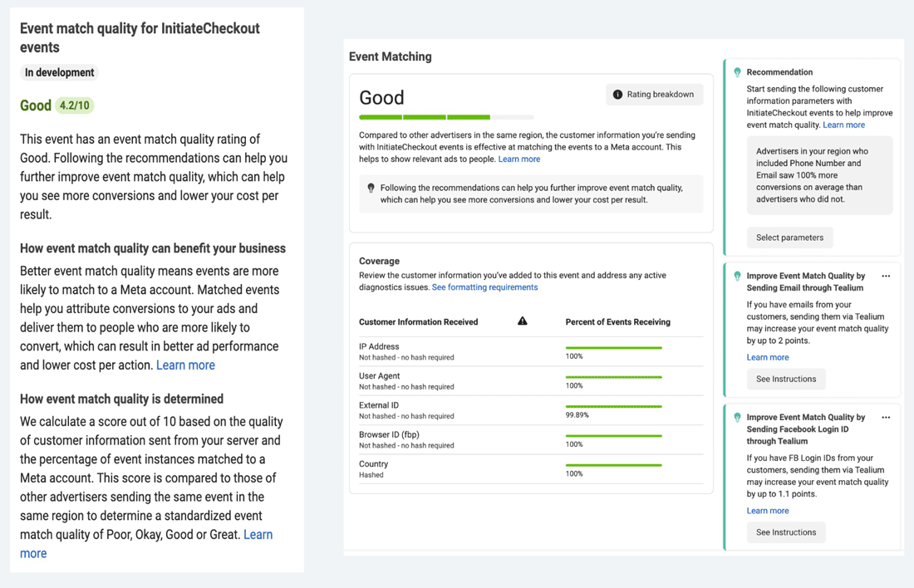The width and height of the screenshot is (914, 588).
Task: Expand the Rating breakdown panel
Action: [654, 94]
